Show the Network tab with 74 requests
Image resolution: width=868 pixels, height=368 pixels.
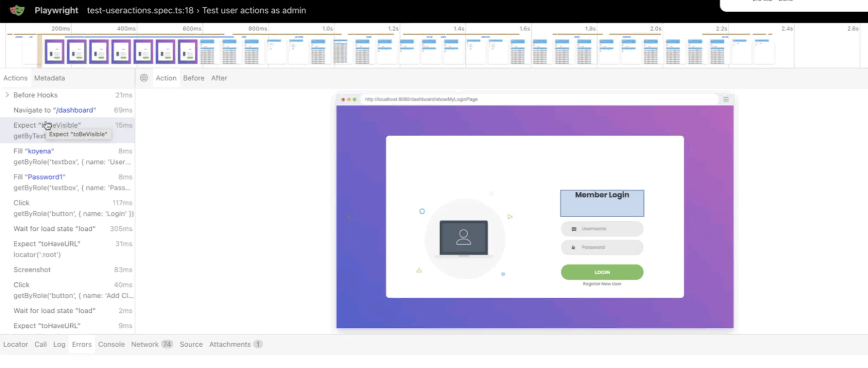(x=151, y=344)
